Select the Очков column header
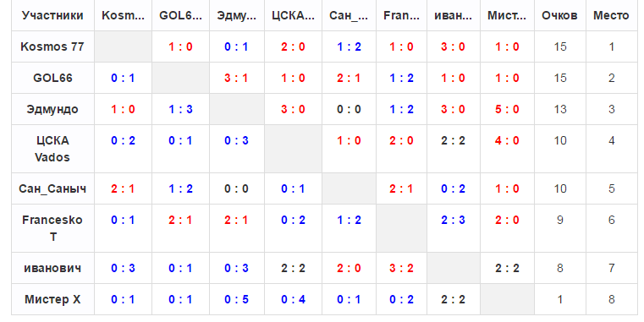The image size is (644, 322). [x=559, y=15]
